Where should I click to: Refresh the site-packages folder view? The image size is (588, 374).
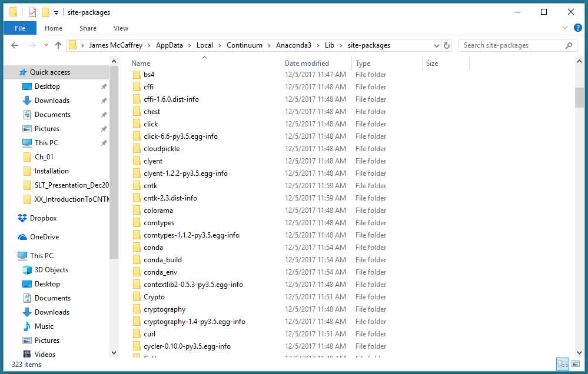coord(446,45)
